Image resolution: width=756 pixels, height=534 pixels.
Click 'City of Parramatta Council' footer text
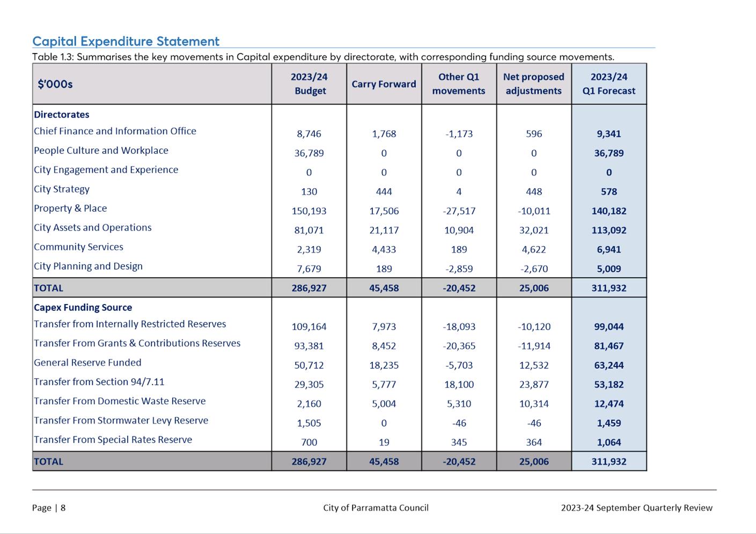click(x=376, y=508)
